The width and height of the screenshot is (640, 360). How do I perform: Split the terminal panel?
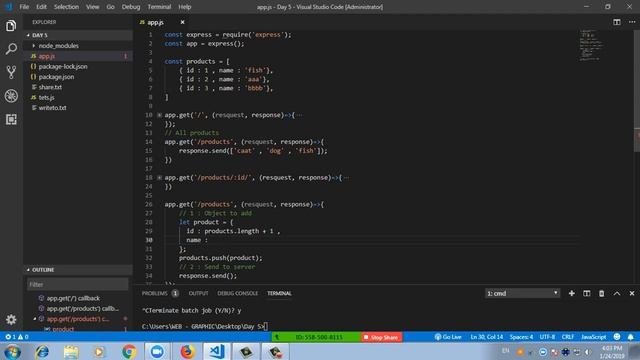(x=587, y=293)
